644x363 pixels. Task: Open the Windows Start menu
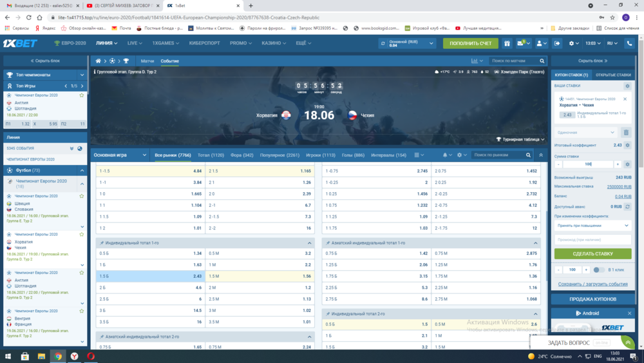pyautogui.click(x=8, y=357)
